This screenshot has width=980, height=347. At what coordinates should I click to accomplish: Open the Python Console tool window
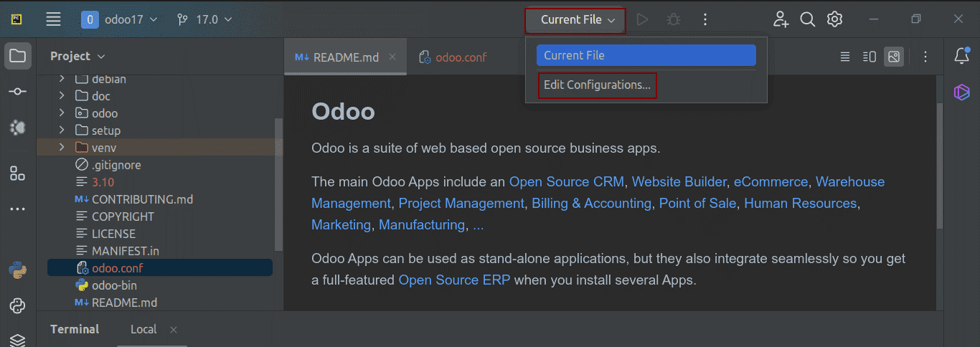tap(18, 270)
